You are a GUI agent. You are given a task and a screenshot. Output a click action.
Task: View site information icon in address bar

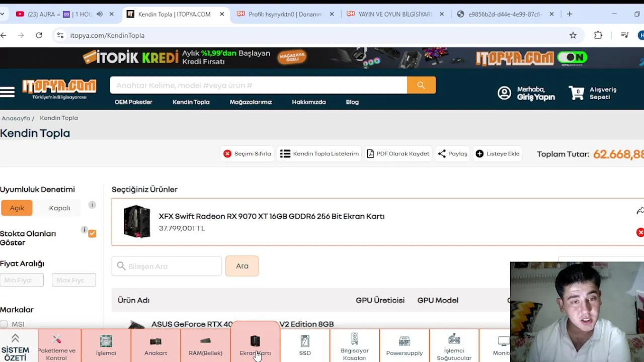click(x=60, y=35)
